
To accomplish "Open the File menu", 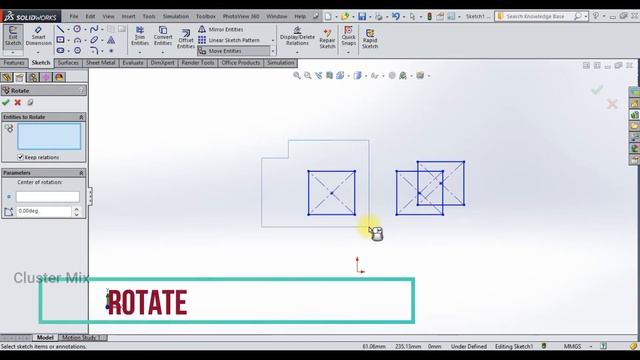I will [x=73, y=16].
